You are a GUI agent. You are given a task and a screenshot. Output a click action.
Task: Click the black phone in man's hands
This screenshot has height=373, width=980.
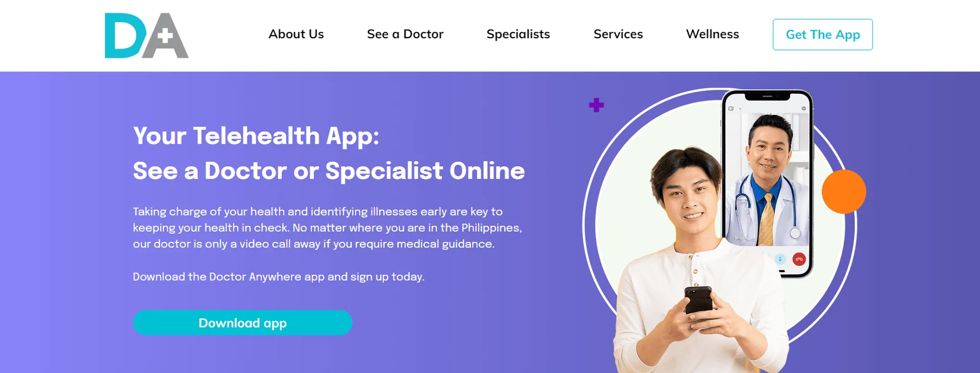tap(698, 301)
